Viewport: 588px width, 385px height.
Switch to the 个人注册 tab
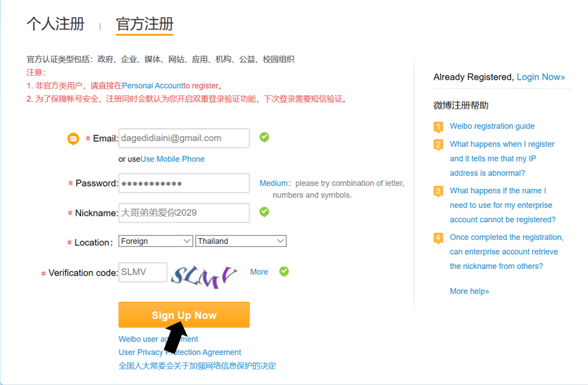56,24
